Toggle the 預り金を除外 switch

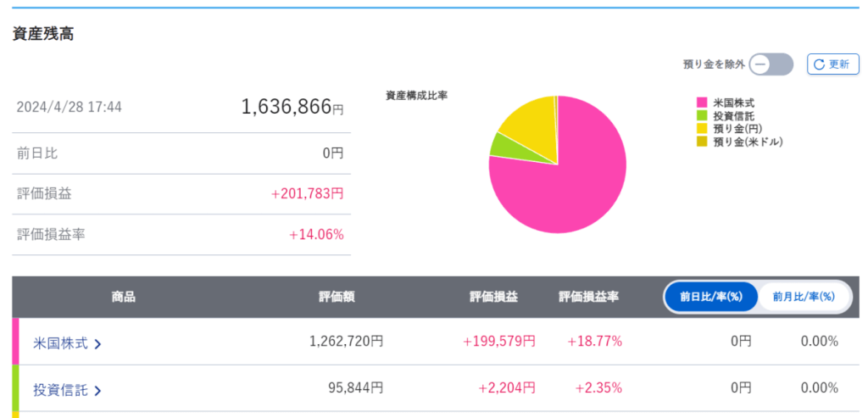click(x=771, y=64)
